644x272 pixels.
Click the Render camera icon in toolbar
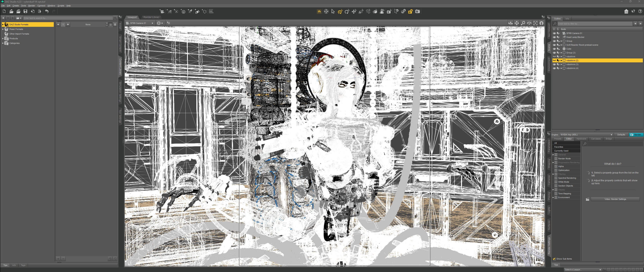(x=418, y=11)
